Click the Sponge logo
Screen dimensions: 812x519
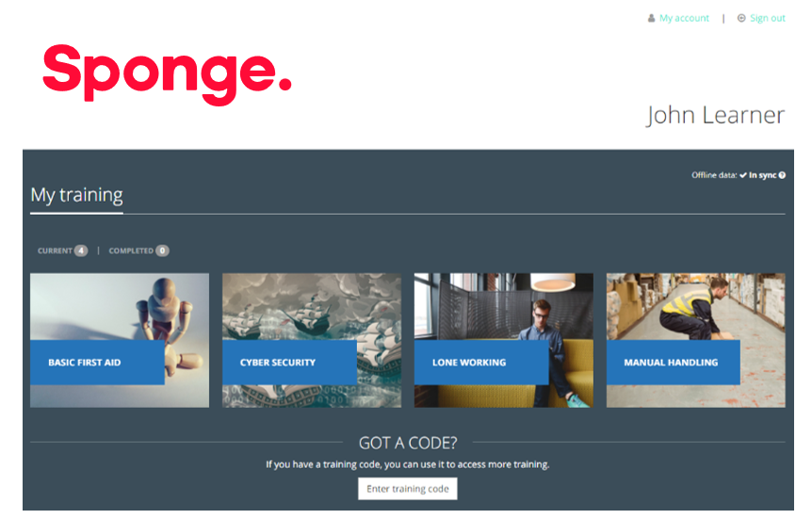(x=167, y=74)
